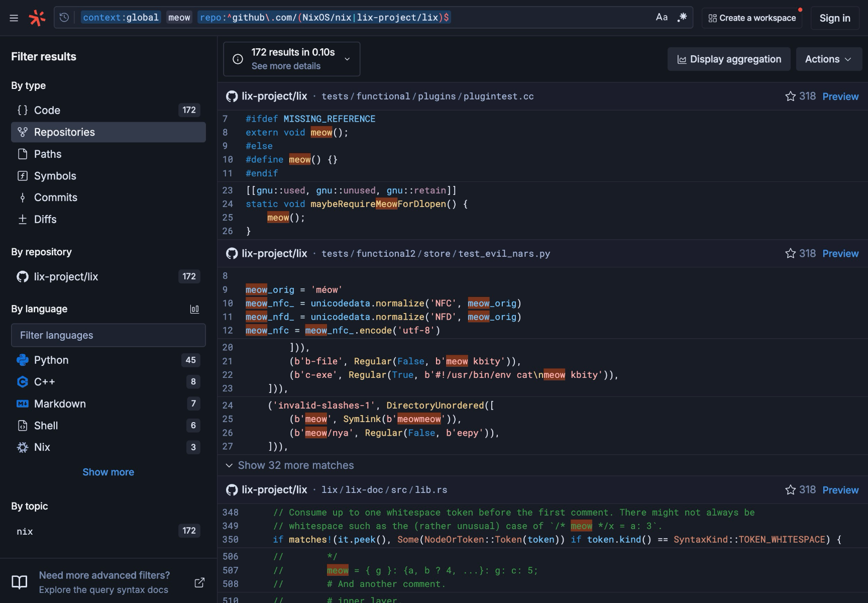This screenshot has width=868, height=603.
Task: Select lix-project/lix repository filter
Action: pyautogui.click(x=108, y=276)
